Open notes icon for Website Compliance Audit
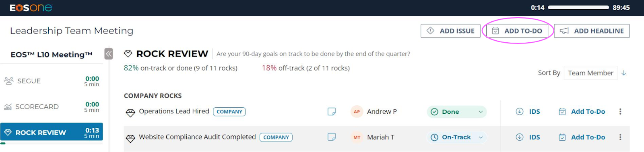This screenshot has height=152, width=644. click(332, 137)
